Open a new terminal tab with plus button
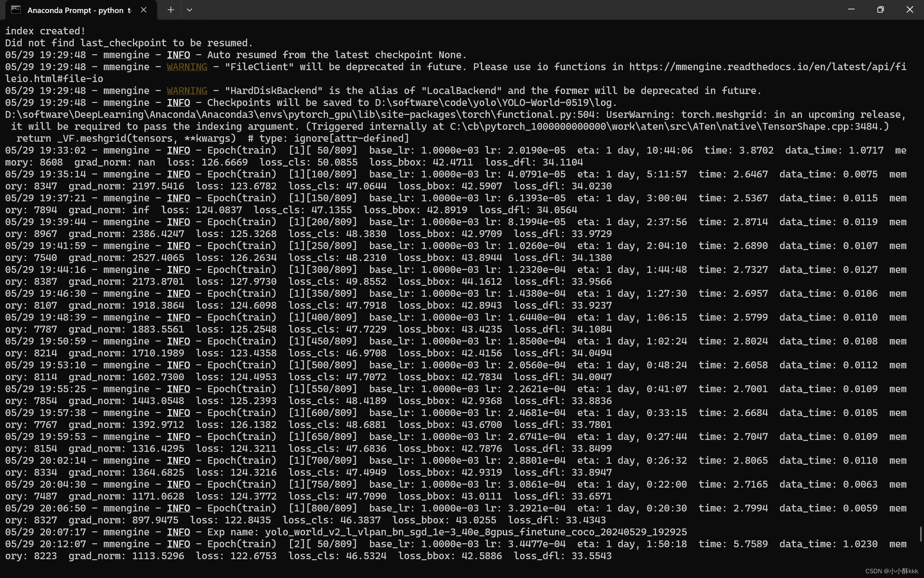 click(171, 10)
